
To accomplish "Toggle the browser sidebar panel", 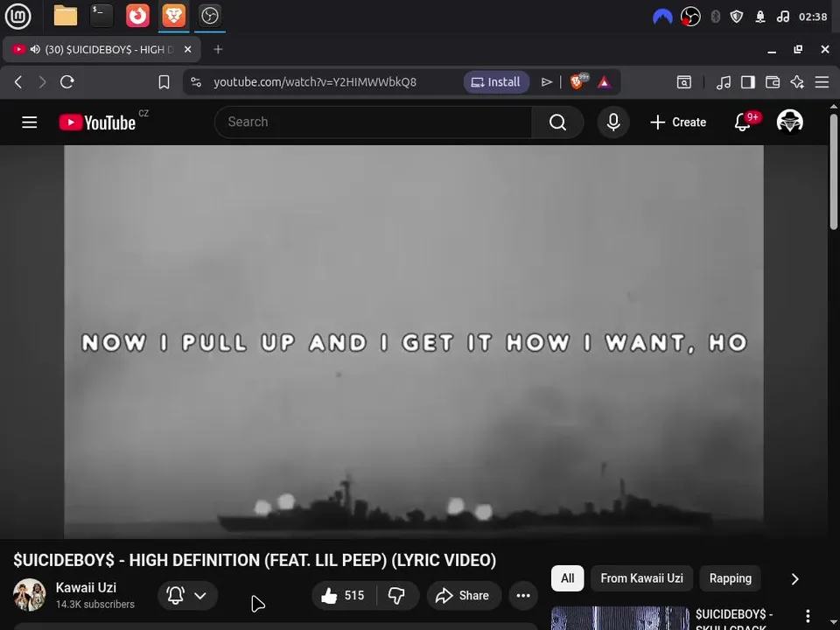I will [748, 82].
